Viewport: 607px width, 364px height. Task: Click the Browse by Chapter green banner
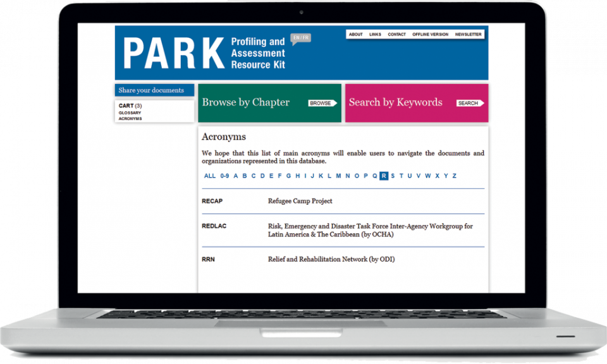coord(269,103)
